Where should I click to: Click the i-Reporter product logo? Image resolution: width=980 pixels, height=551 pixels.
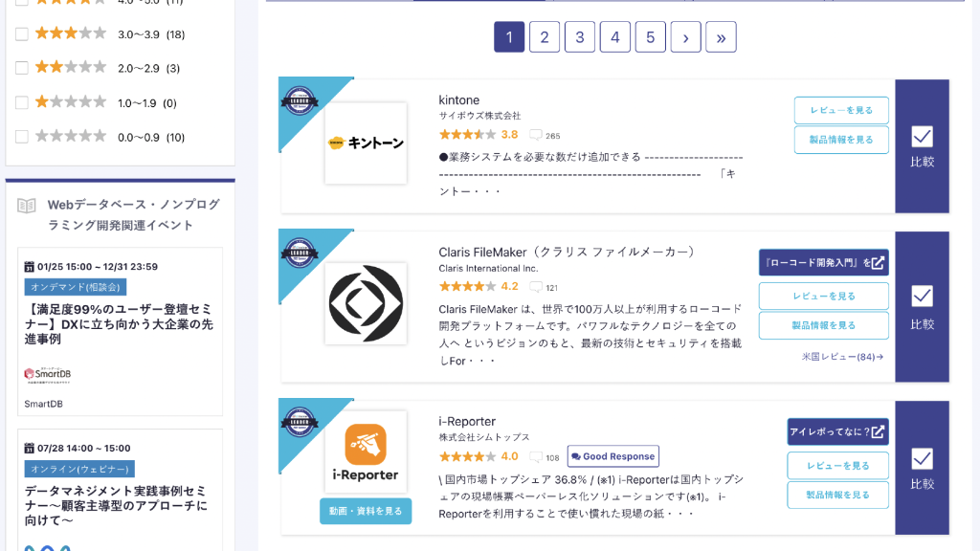[366, 452]
